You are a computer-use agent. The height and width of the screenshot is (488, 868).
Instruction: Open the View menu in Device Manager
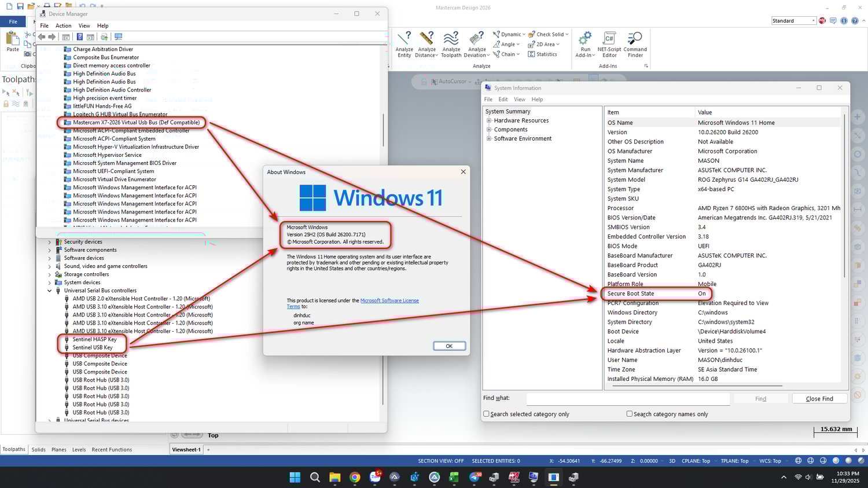point(84,25)
